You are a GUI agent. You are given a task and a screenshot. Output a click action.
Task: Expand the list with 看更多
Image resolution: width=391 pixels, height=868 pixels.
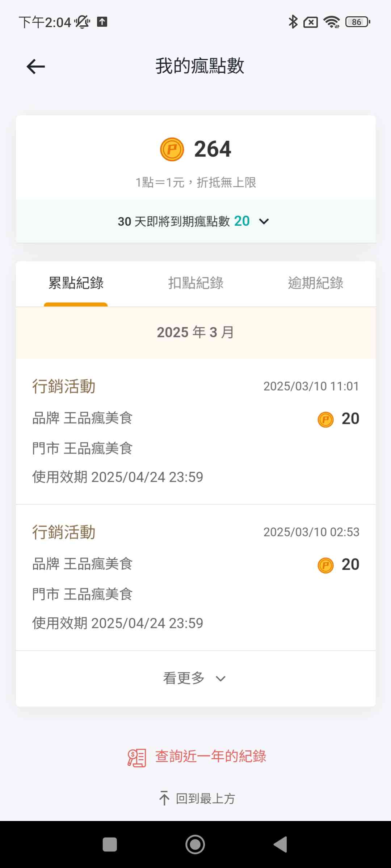184,678
